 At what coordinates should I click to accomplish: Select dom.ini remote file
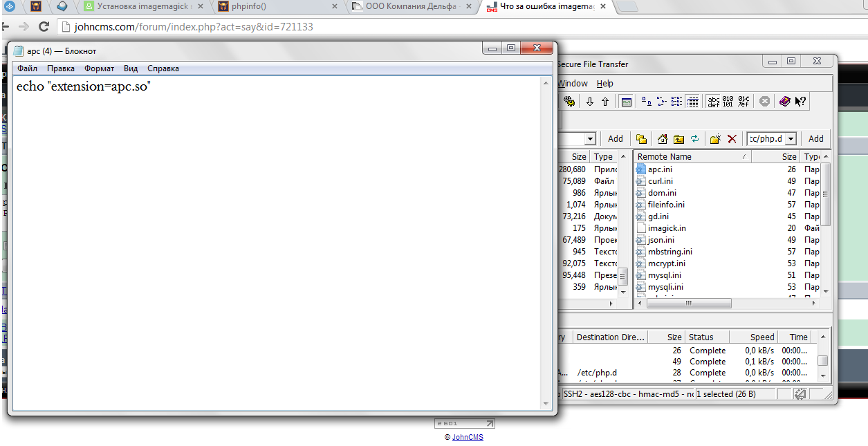(662, 192)
